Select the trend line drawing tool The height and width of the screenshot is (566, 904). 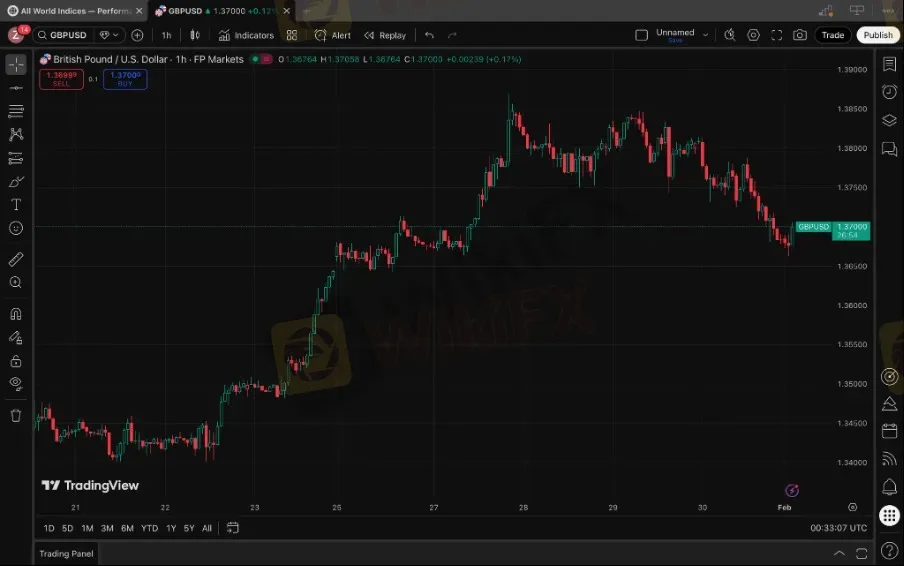pyautogui.click(x=16, y=88)
